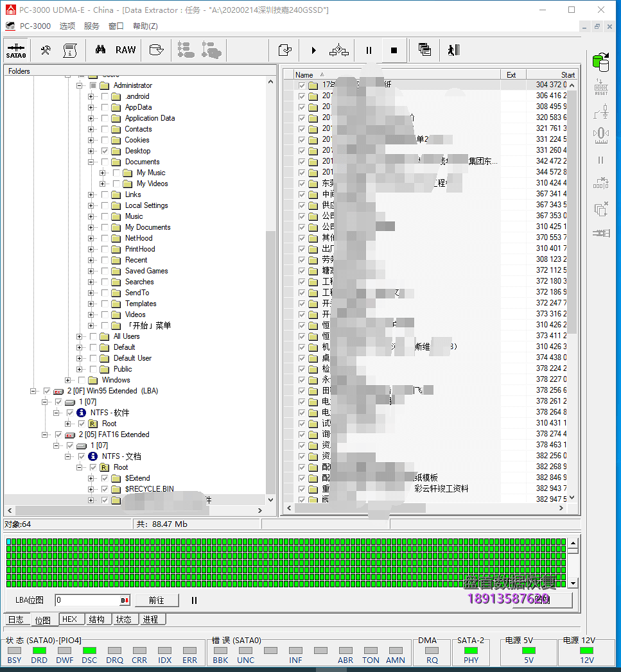Open the PC-3000 menu

pos(35,26)
